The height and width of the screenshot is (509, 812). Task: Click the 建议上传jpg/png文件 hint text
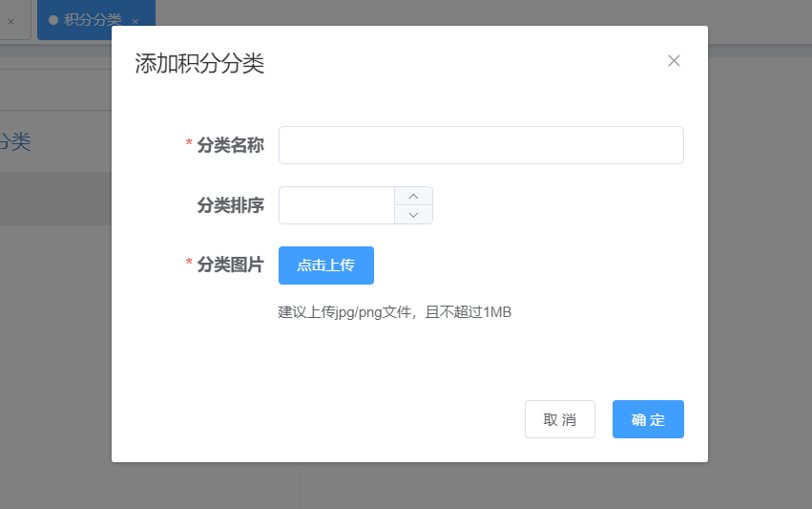(x=395, y=312)
